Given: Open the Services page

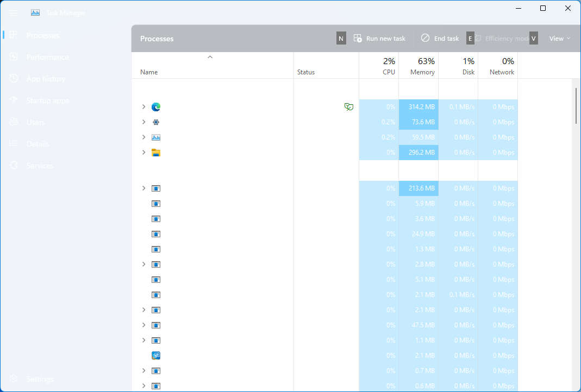Looking at the screenshot, I should tap(67, 166).
